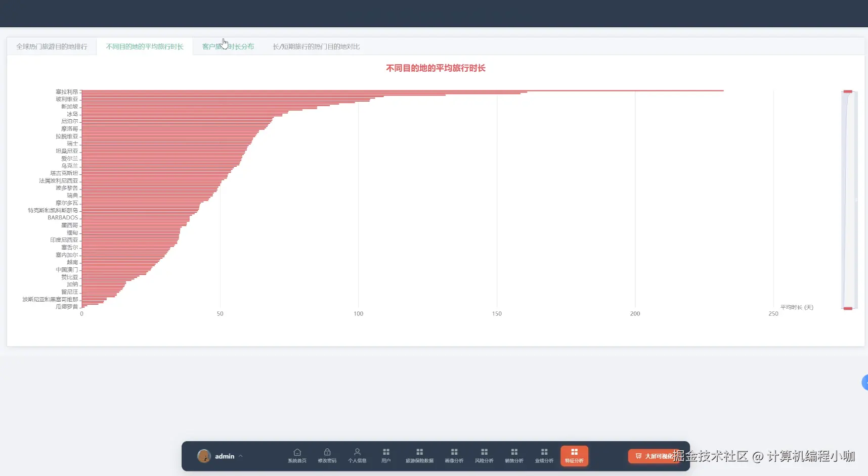The height and width of the screenshot is (476, 868).
Task: Click the 缅甸 axis label
Action: (72, 233)
